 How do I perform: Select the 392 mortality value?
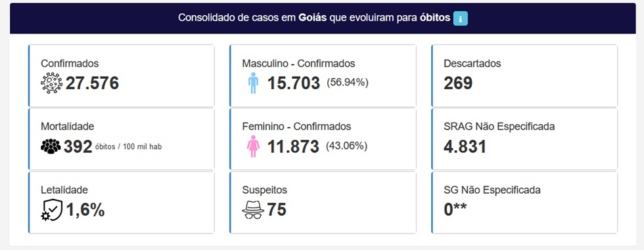pyautogui.click(x=78, y=147)
